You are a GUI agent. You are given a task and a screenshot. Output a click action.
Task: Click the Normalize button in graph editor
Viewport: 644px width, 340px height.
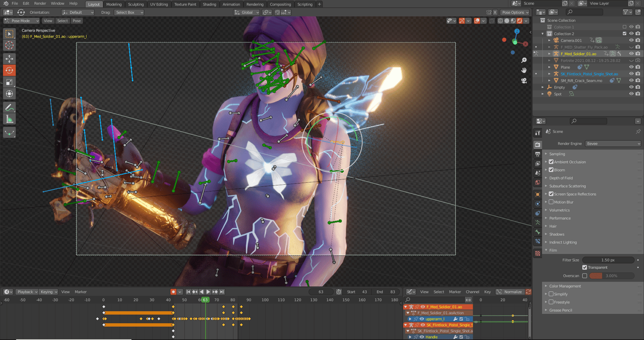point(510,292)
